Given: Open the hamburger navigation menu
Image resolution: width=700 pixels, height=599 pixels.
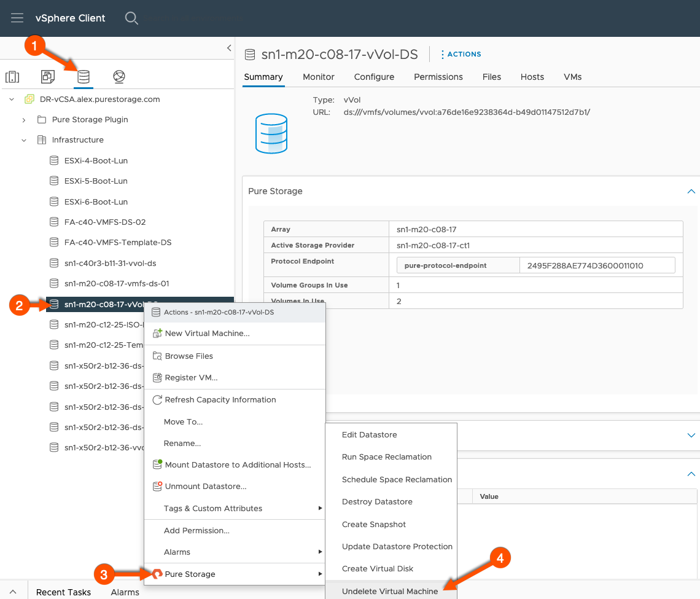Looking at the screenshot, I should (x=17, y=17).
